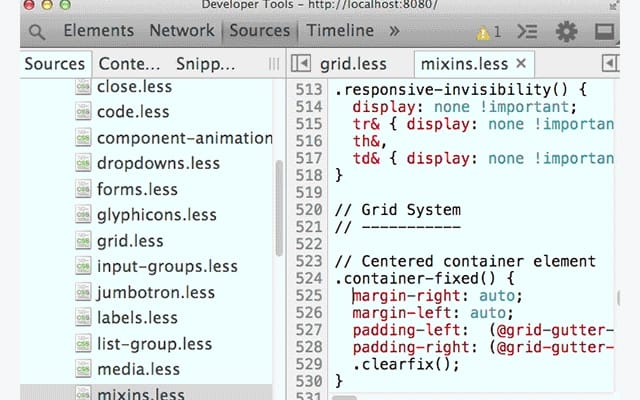
Task: Click the media.less file icon
Action: click(x=83, y=369)
